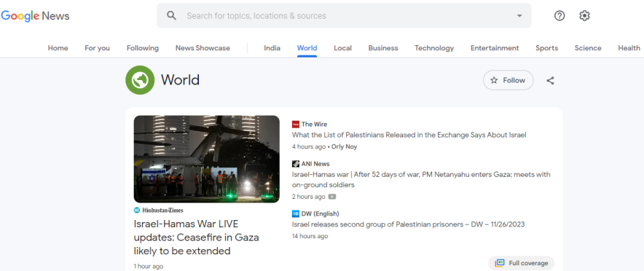Screen dimensions: 644x271
Task: Focus the search topics input field
Action: click(x=344, y=15)
